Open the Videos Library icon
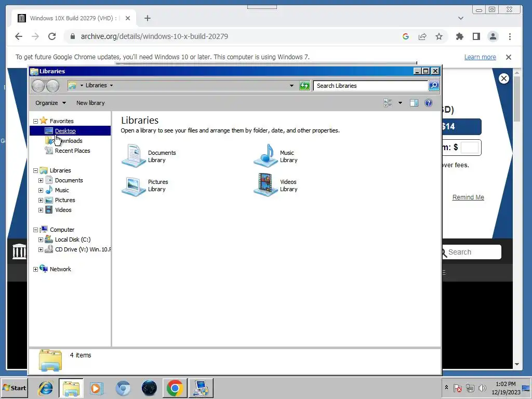532x399 pixels. pyautogui.click(x=265, y=185)
